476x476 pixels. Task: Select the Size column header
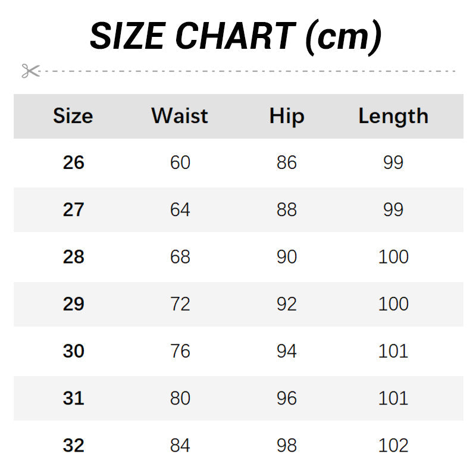pyautogui.click(x=73, y=115)
